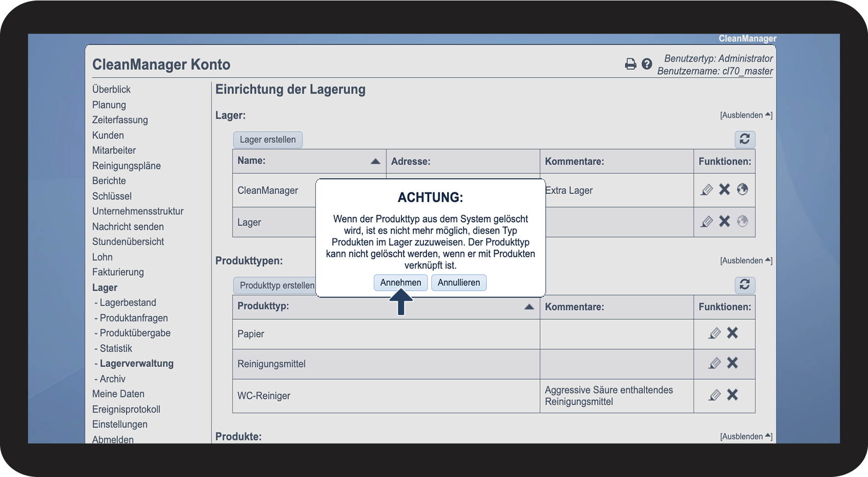Click the print icon in header
Viewport: 868px width, 477px height.
click(x=630, y=64)
